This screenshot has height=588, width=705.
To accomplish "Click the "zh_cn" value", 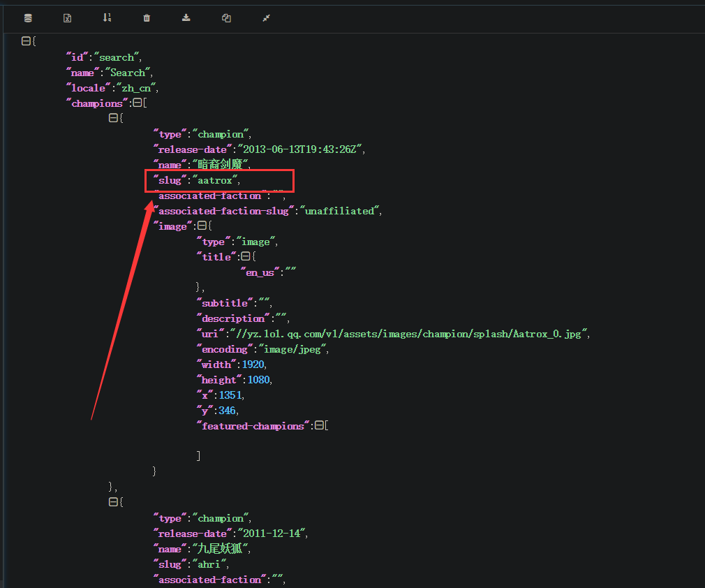I will (136, 88).
